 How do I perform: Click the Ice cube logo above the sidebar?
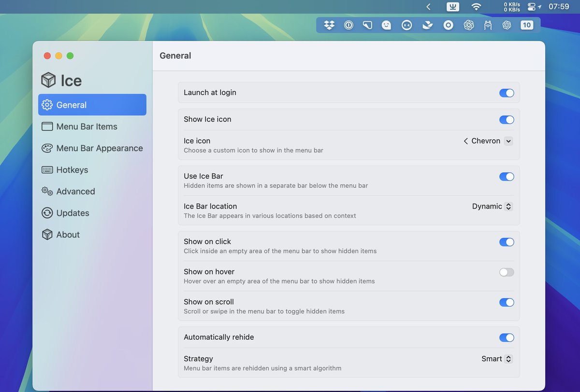[48, 80]
